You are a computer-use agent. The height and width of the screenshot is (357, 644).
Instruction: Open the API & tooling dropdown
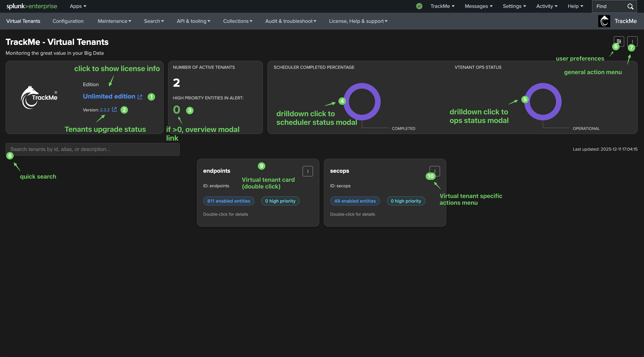pos(193,21)
